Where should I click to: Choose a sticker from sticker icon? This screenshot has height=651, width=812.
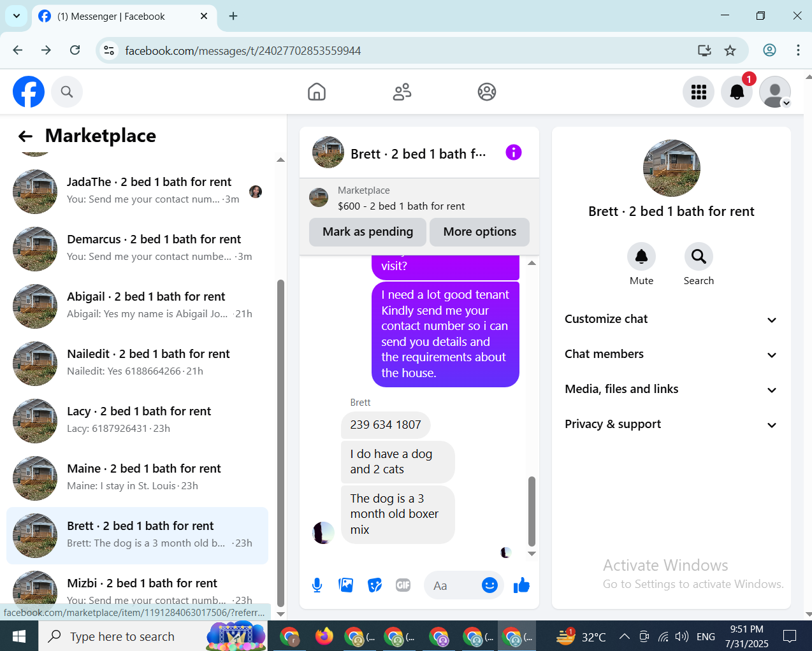coord(375,585)
